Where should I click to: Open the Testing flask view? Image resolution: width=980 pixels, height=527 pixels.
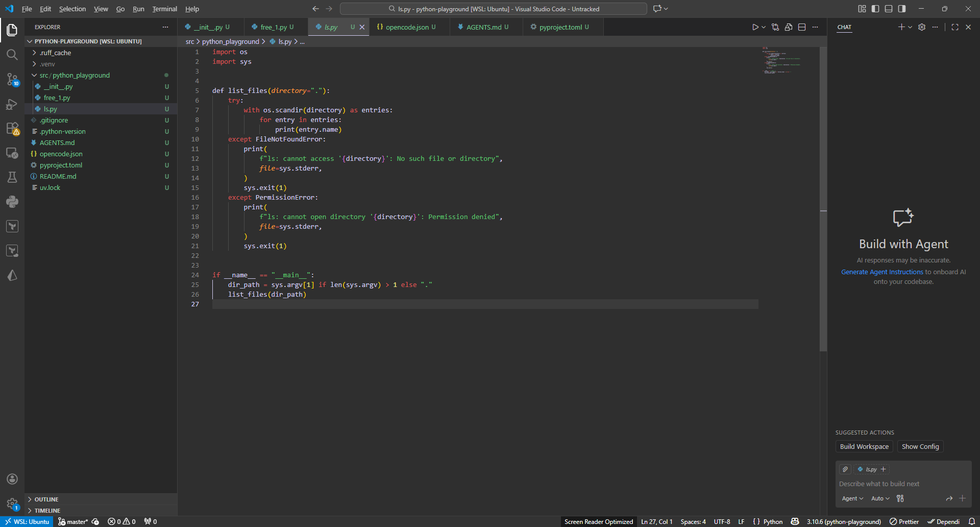tap(12, 177)
